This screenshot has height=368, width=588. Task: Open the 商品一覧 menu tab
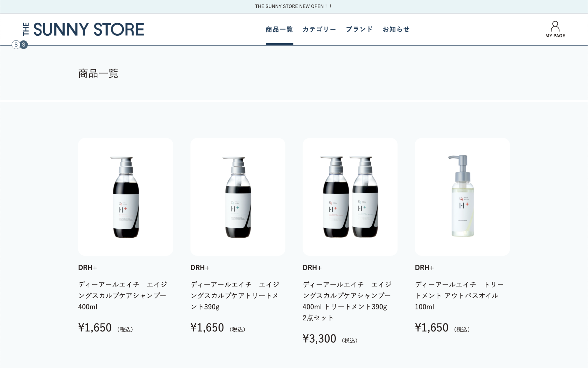[279, 29]
